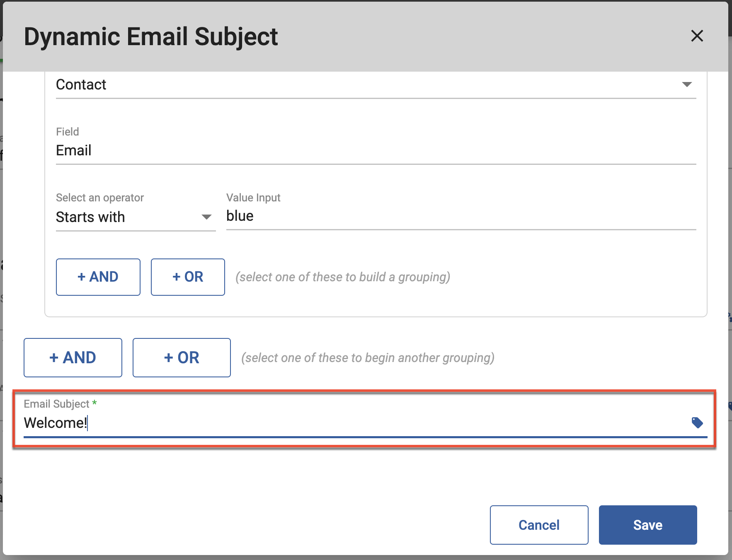Close the Dynamic Email Subject dialog

697,36
